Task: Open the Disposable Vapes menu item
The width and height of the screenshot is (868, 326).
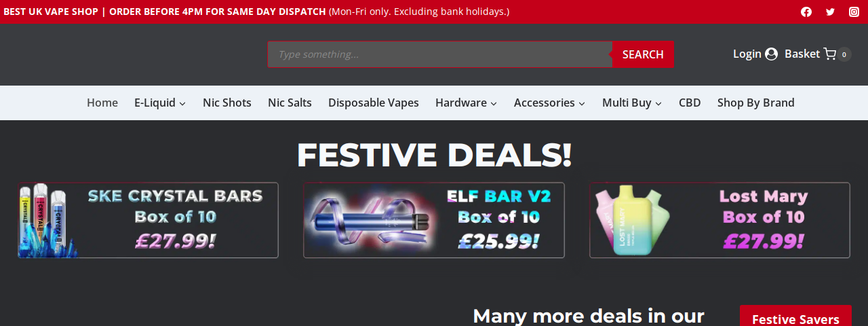Action: (x=374, y=103)
